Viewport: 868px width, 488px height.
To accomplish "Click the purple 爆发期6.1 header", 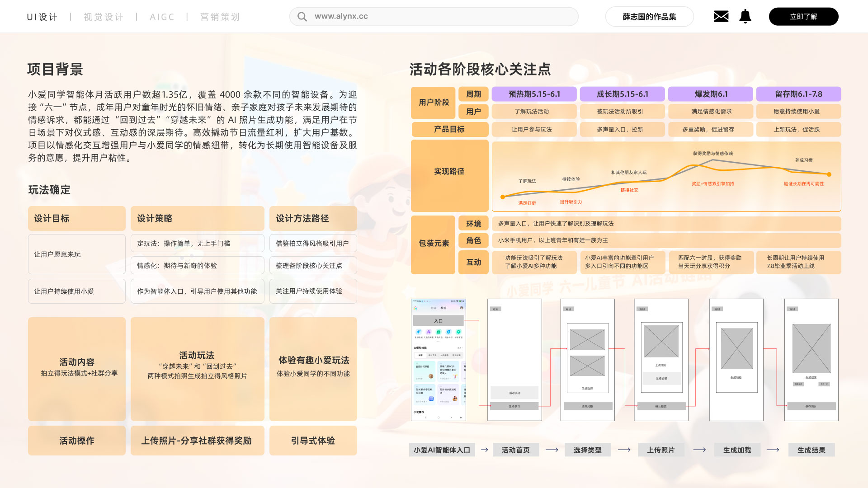I will click(x=711, y=94).
